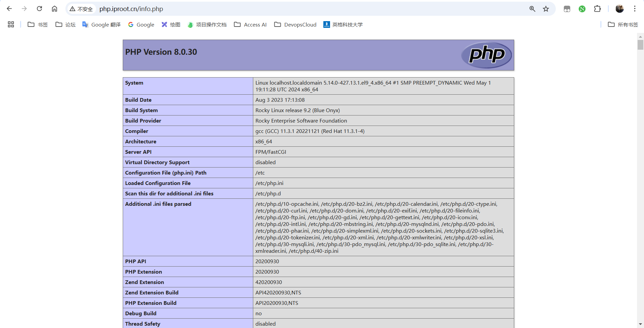Open the Access AI bookmark folder
644x328 pixels.
tap(250, 25)
